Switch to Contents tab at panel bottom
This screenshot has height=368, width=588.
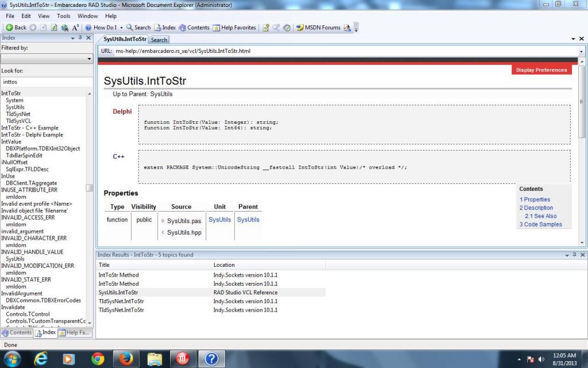17,333
